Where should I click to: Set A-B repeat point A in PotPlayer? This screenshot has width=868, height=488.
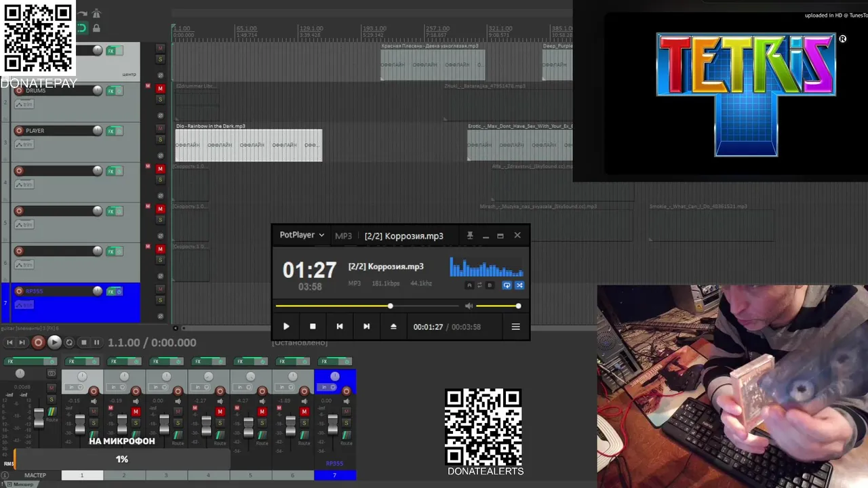469,285
